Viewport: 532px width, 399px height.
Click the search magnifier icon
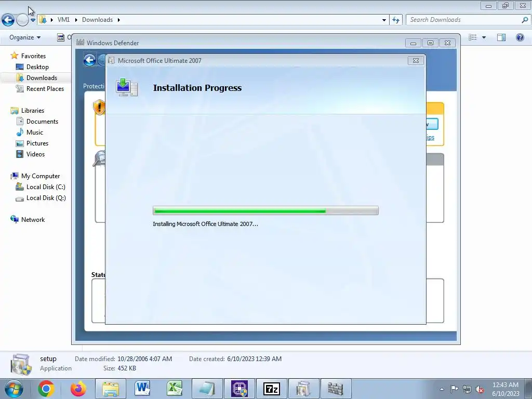point(525,20)
